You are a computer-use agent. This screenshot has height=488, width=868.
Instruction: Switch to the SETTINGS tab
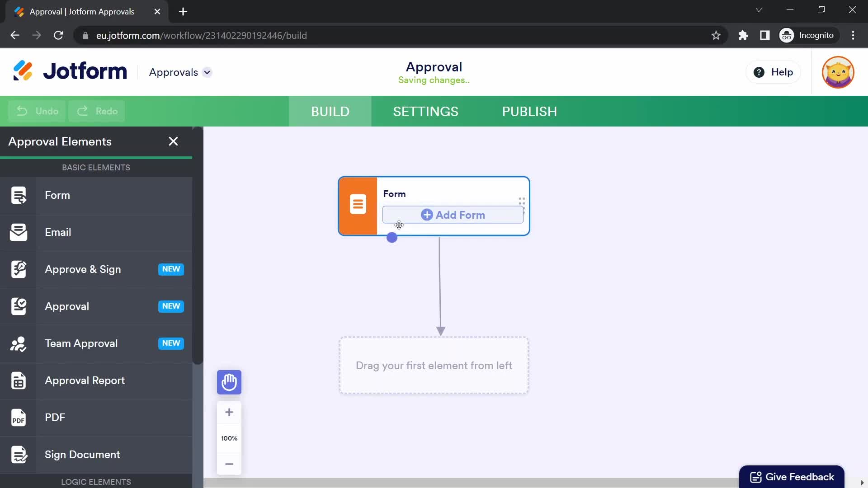426,112
